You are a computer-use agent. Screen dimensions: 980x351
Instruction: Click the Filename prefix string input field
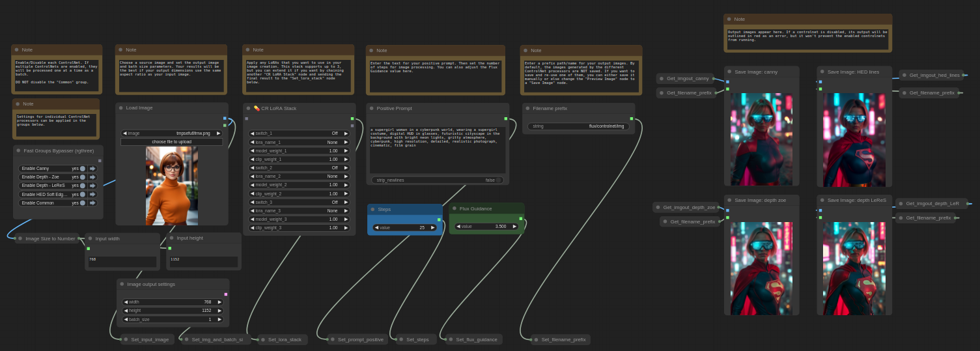578,126
